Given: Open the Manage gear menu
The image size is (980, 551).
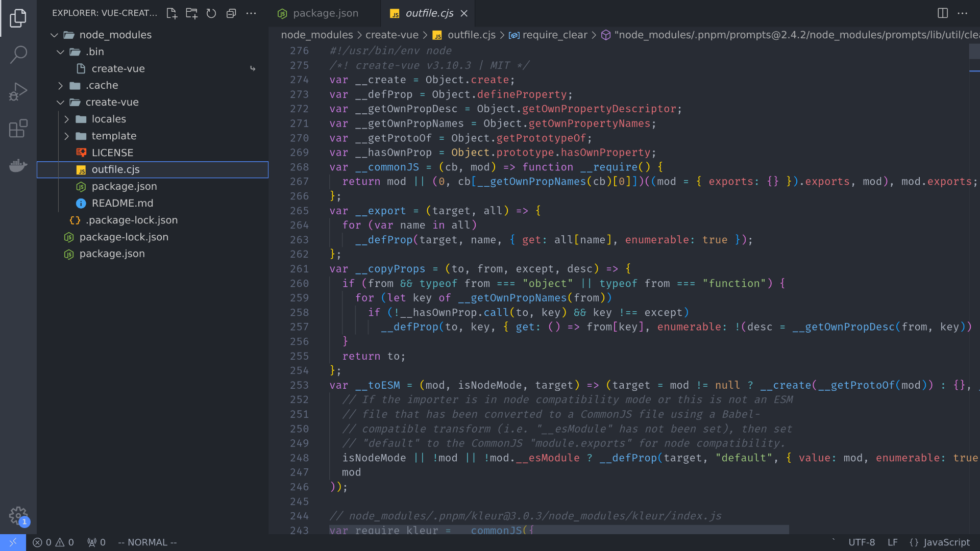Looking at the screenshot, I should click(x=18, y=516).
